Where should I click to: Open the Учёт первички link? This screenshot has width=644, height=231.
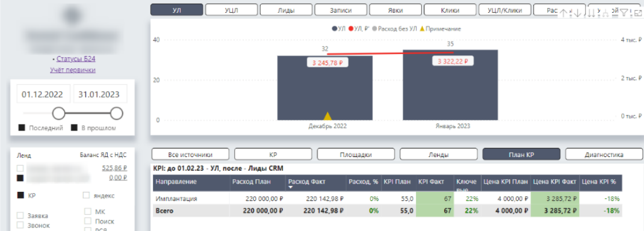click(x=73, y=70)
